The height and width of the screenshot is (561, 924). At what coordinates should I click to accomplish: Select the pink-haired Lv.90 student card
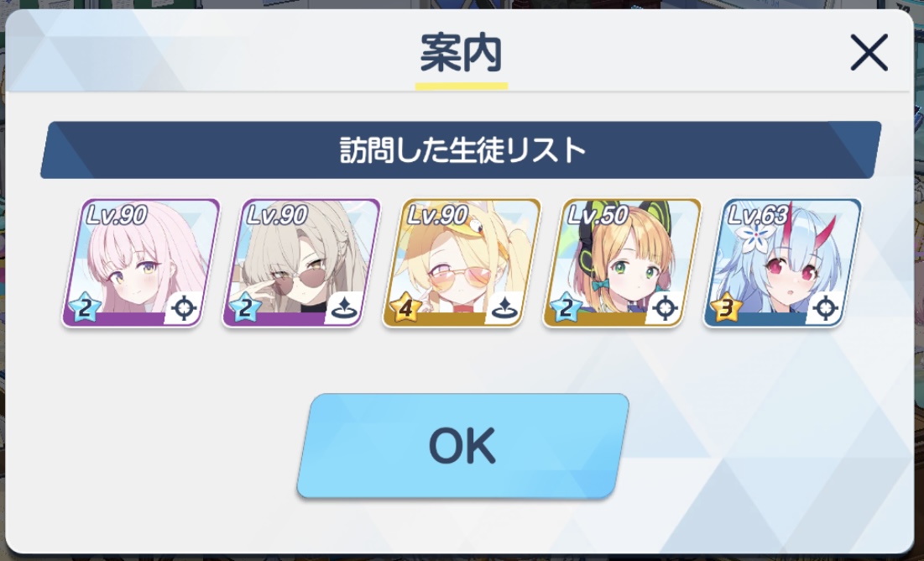[141, 263]
